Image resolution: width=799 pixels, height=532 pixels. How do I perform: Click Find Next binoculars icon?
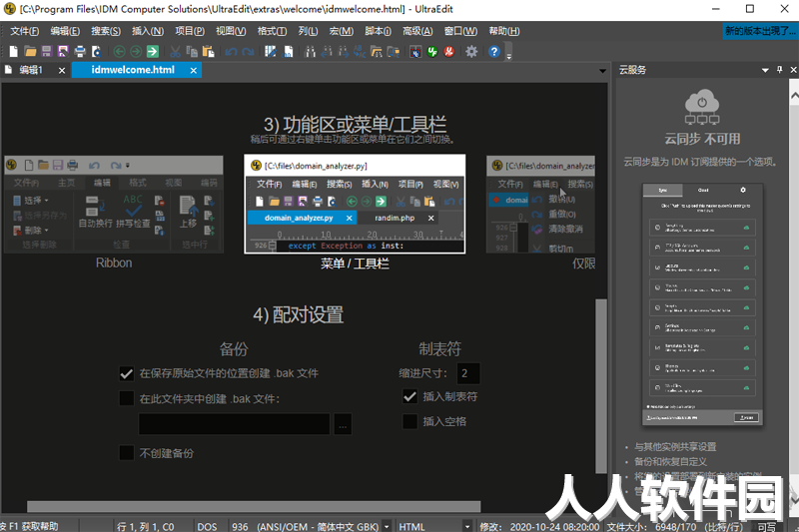[x=344, y=52]
